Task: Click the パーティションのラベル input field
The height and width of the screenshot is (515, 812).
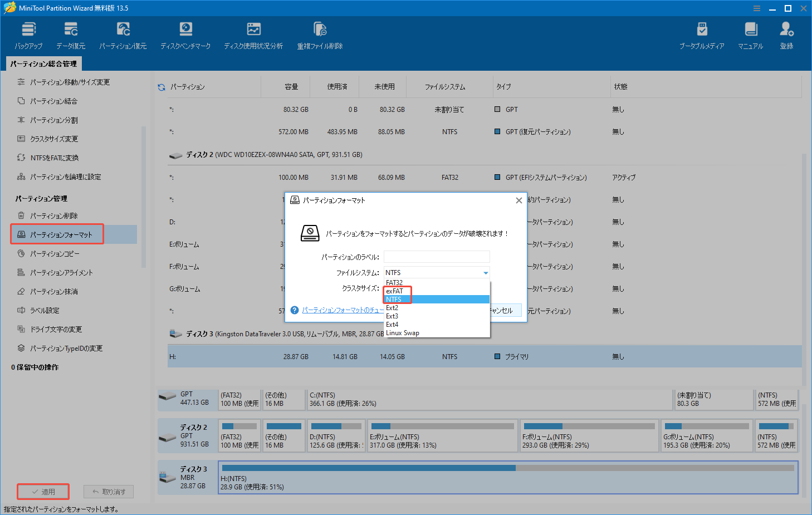Action: coord(437,257)
